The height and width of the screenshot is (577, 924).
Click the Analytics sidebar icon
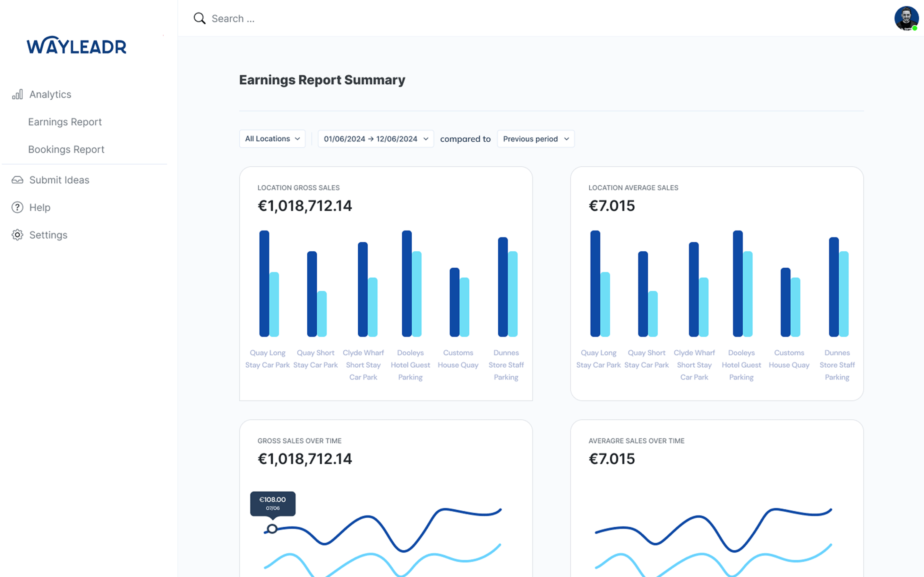tap(18, 94)
